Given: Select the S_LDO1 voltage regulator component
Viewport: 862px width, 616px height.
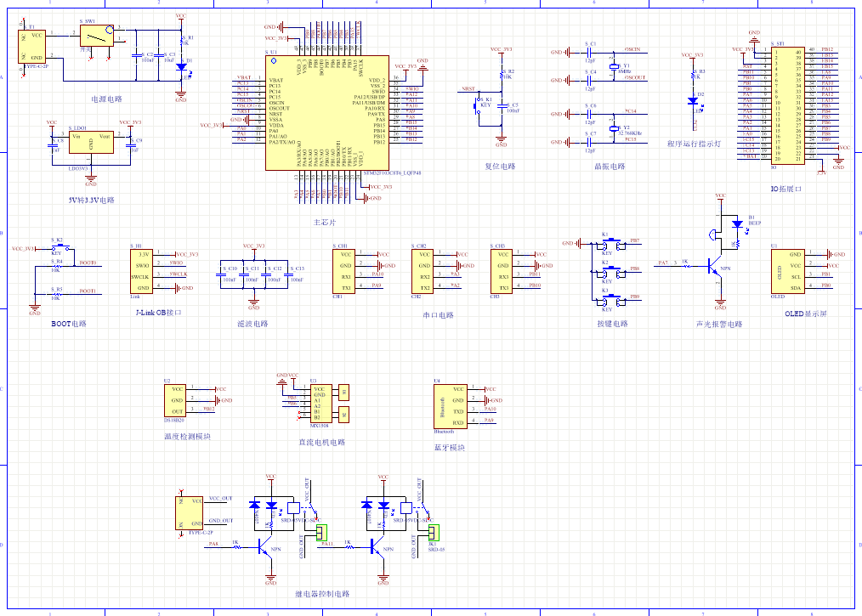Looking at the screenshot, I should tap(91, 143).
